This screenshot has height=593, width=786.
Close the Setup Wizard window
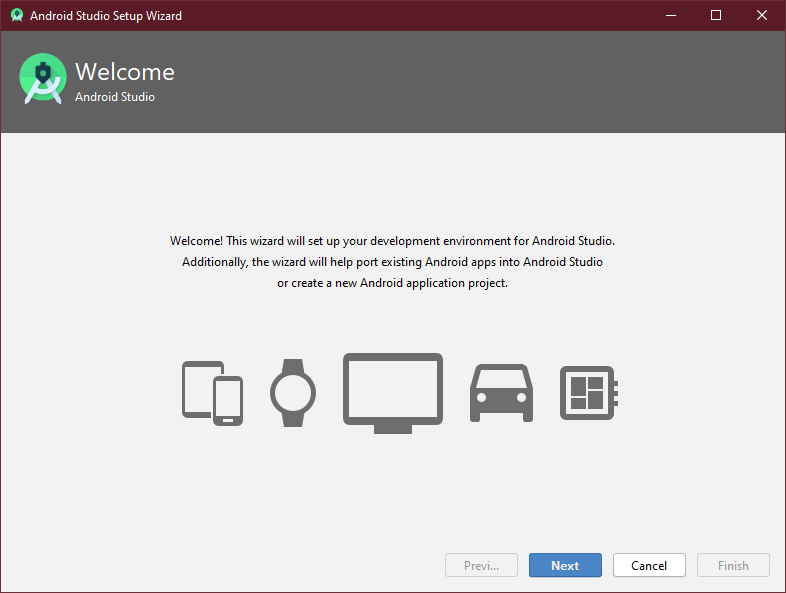click(x=761, y=15)
